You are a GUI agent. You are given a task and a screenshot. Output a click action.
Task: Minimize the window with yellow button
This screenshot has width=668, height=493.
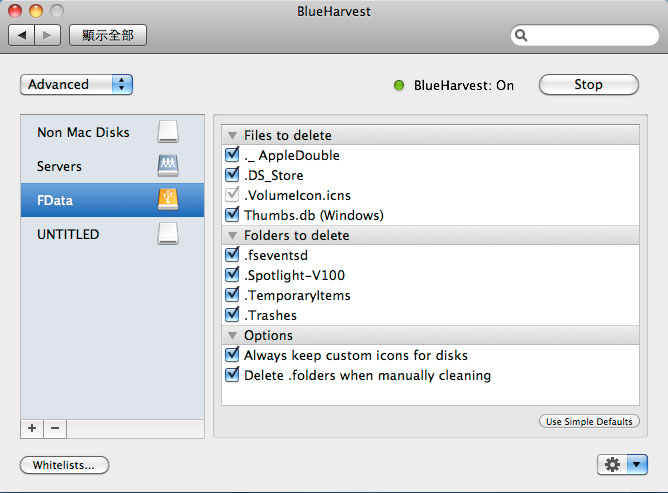point(36,11)
